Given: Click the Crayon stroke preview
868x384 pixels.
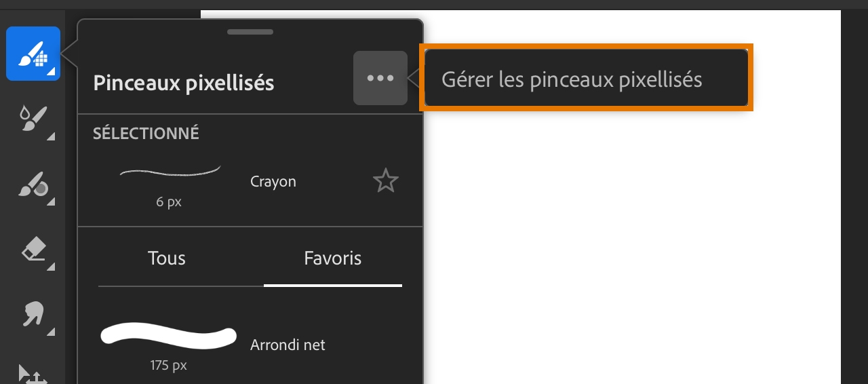Looking at the screenshot, I should click(x=170, y=172).
